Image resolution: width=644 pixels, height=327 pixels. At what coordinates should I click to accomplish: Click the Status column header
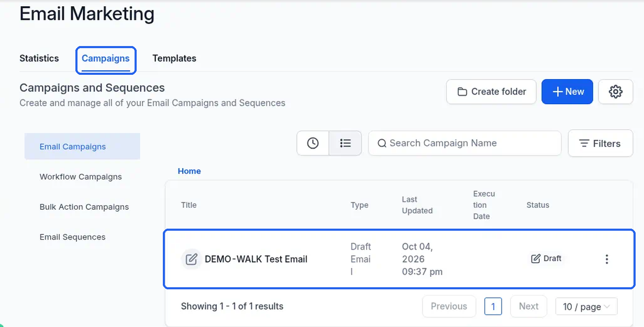pyautogui.click(x=538, y=205)
